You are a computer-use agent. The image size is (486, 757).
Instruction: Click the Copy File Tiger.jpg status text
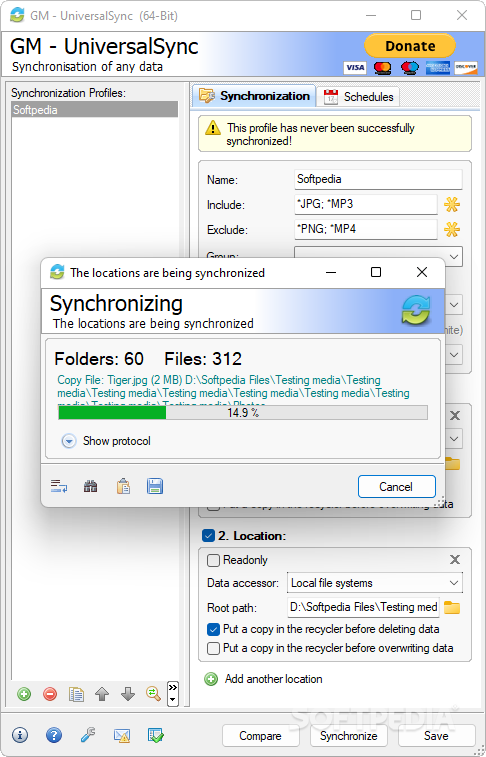click(234, 392)
